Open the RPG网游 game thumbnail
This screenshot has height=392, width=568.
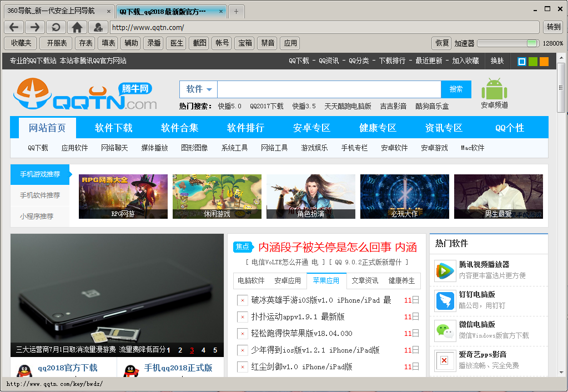click(123, 197)
